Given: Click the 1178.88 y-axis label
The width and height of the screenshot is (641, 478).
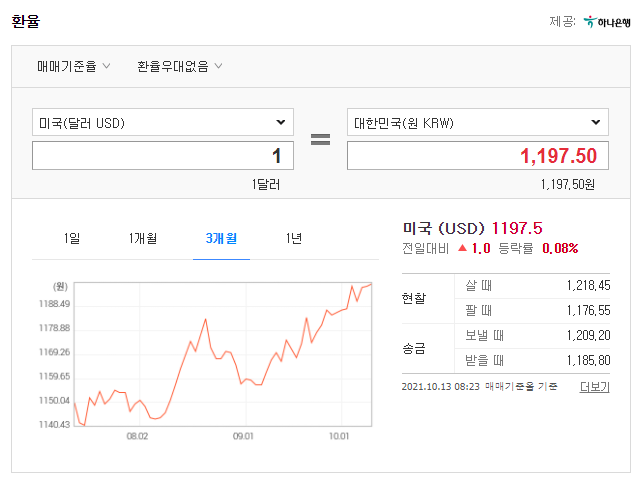Looking at the screenshot, I should pyautogui.click(x=54, y=328).
